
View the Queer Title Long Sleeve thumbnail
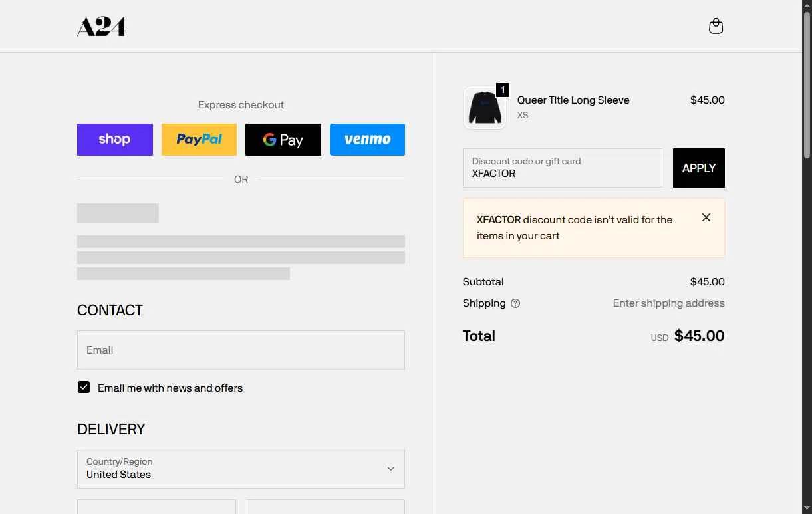[485, 108]
